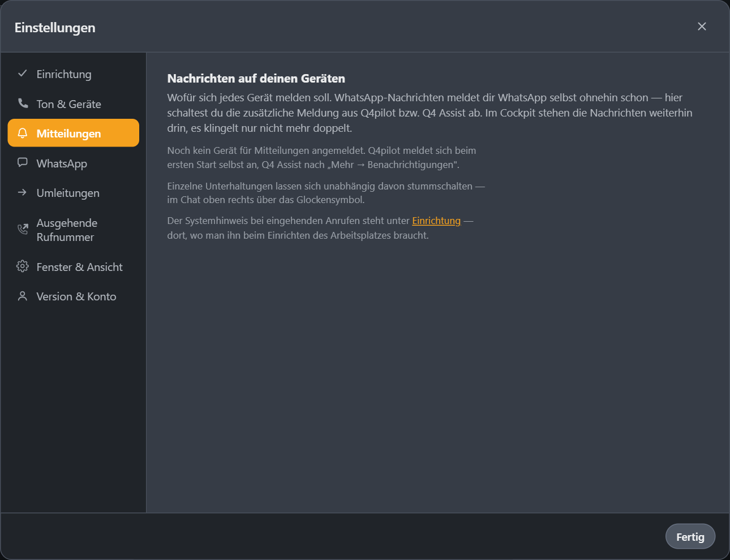Open the Einrichtung settings section

click(74, 74)
